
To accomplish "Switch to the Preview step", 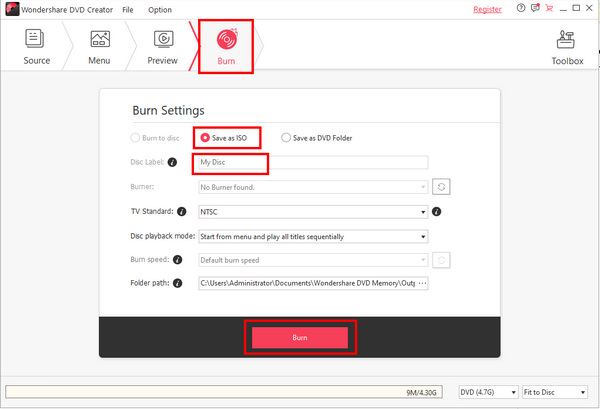I will pos(163,47).
